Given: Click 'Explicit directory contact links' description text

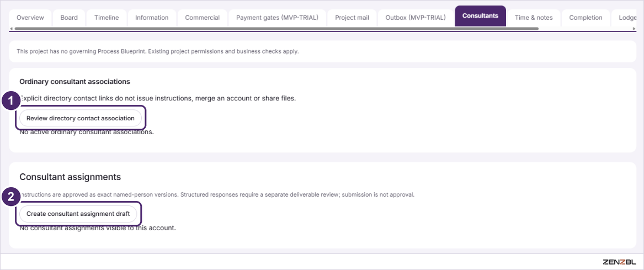Looking at the screenshot, I should tap(157, 99).
